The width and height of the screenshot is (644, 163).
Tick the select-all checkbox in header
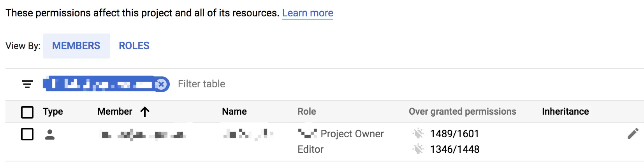[27, 112]
